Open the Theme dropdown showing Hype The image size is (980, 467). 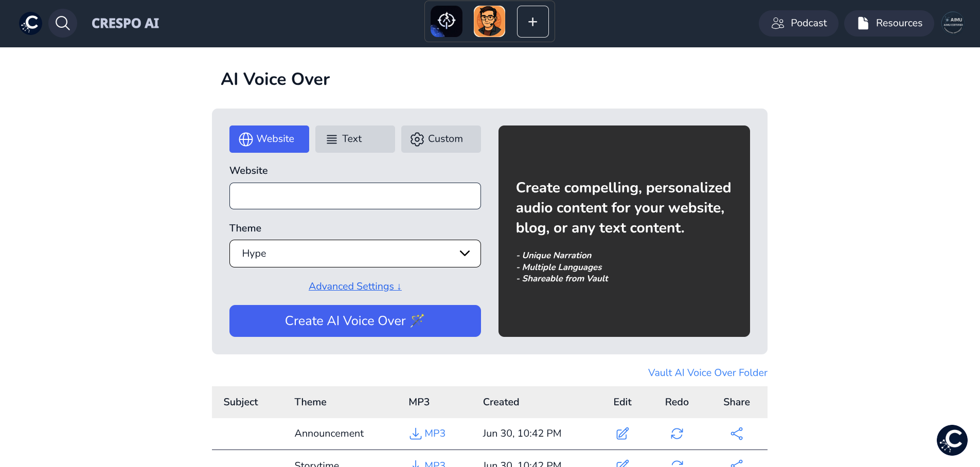pos(355,254)
